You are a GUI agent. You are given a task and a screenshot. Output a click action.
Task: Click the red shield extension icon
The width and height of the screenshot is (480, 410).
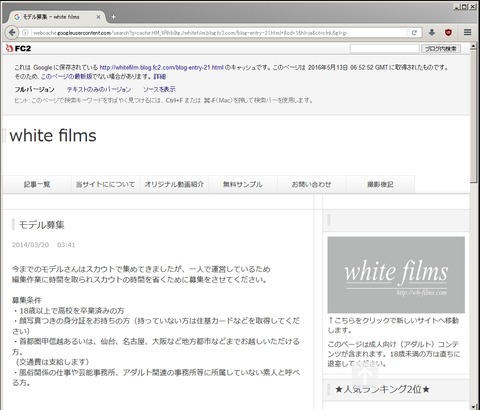point(448,32)
